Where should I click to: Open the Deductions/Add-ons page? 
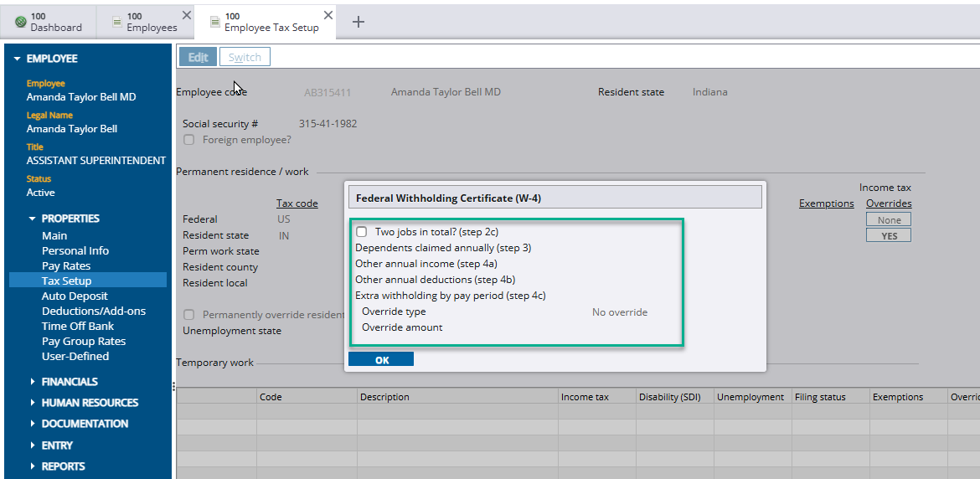tap(94, 311)
